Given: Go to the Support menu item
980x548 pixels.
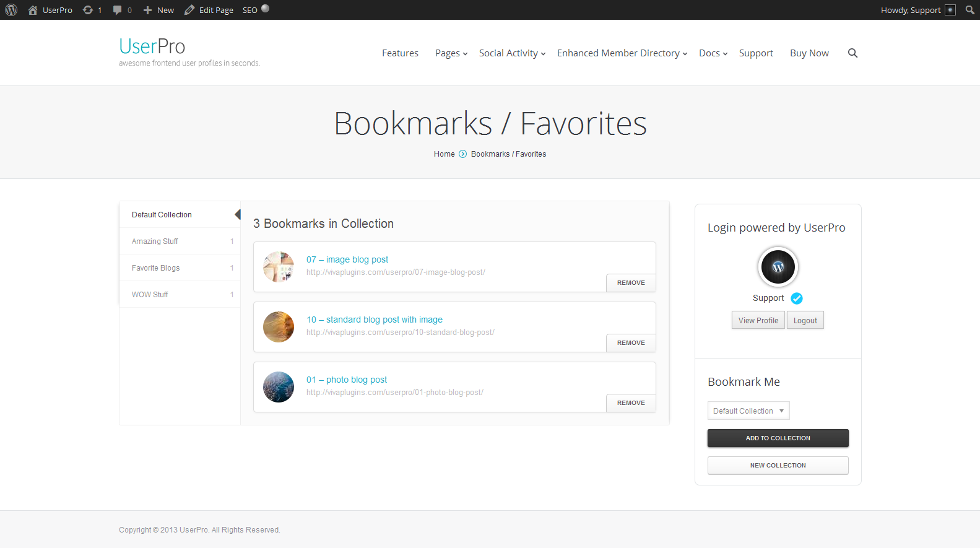Looking at the screenshot, I should pos(756,53).
